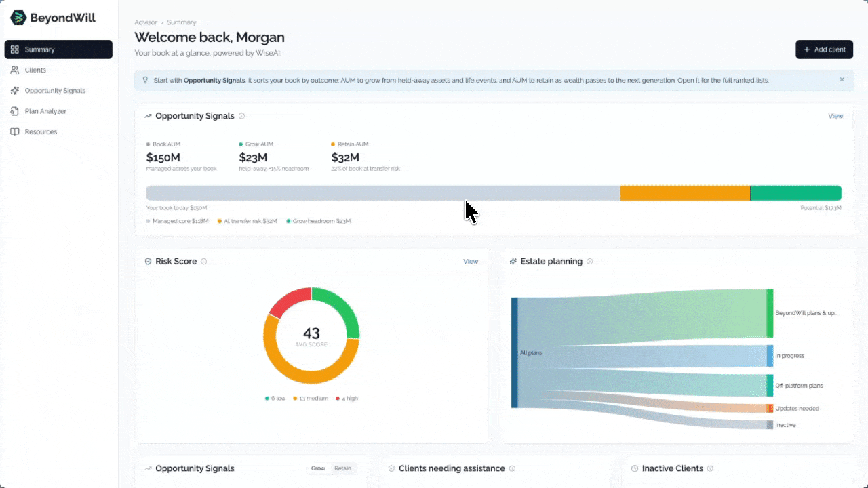
Task: Click the Book AUM $150M value
Action: (163, 157)
